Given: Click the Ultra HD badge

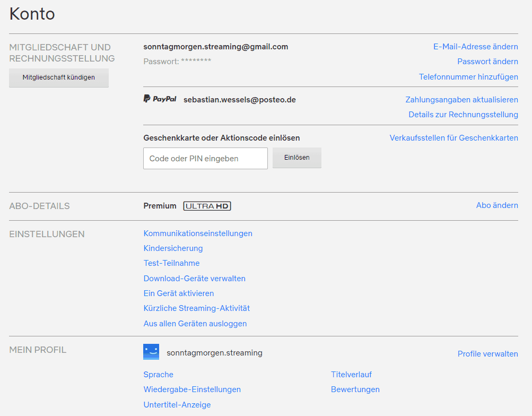Looking at the screenshot, I should (x=207, y=206).
